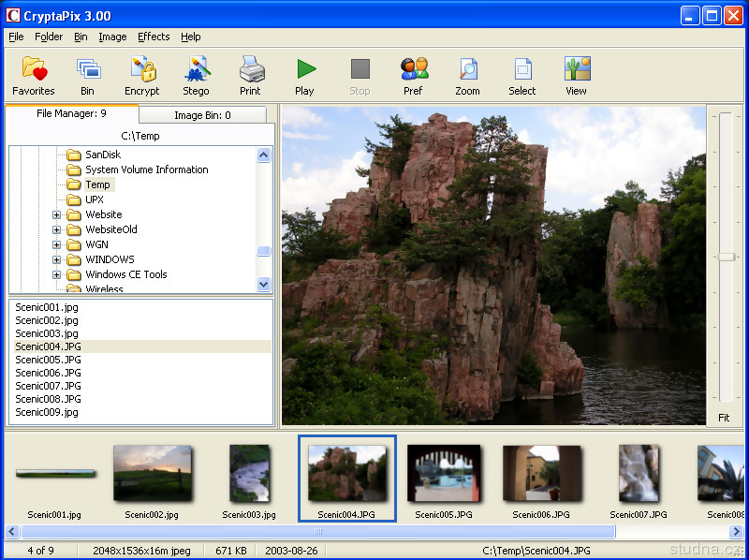Switch to the Image Bin tab
This screenshot has width=749, height=560.
point(202,115)
